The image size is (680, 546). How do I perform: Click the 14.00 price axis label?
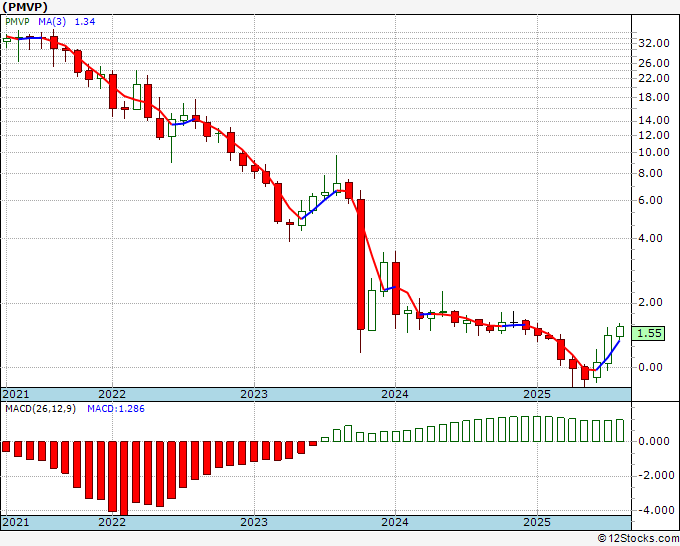pyautogui.click(x=654, y=120)
